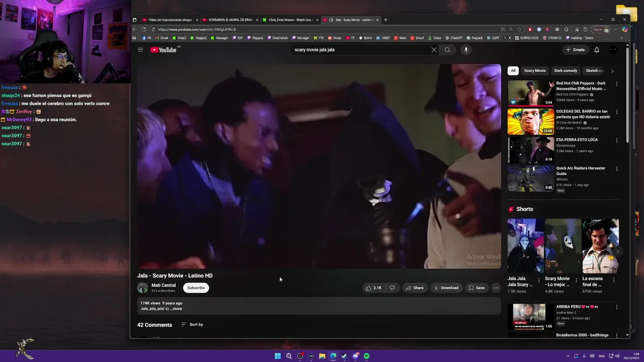Viewport: 644px width, 362px height.
Task: Switch to Chris_Dota Stream tab
Action: (290, 20)
